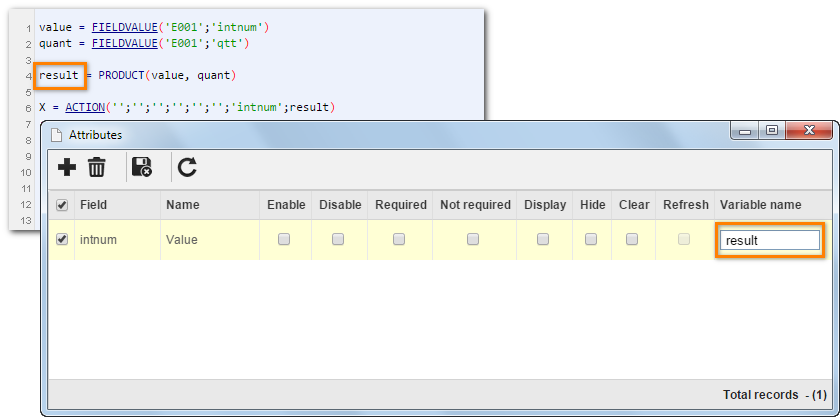840x417 pixels.
Task: Tick the Required checkbox for intnum
Action: click(x=399, y=240)
